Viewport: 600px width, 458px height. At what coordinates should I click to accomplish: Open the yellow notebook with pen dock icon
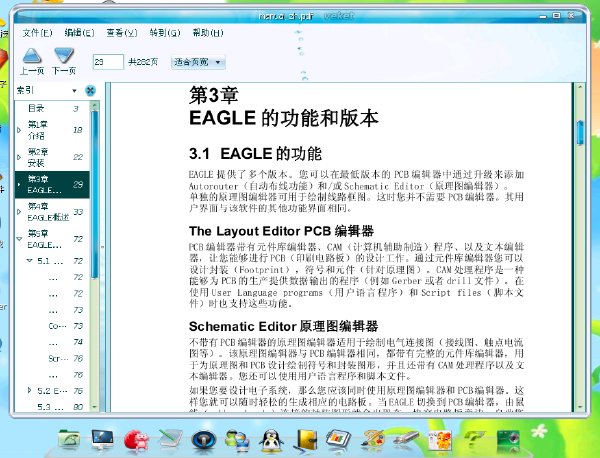pyautogui.click(x=306, y=440)
